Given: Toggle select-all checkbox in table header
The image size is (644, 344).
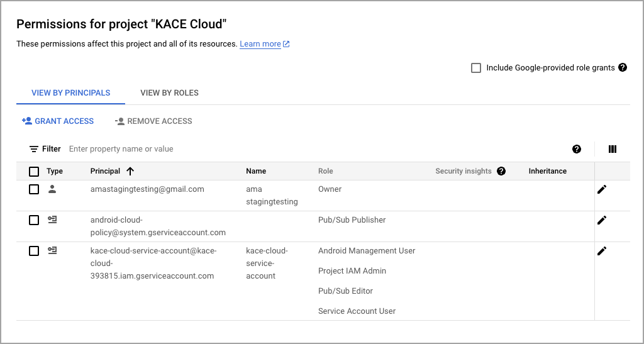Looking at the screenshot, I should click(x=34, y=171).
